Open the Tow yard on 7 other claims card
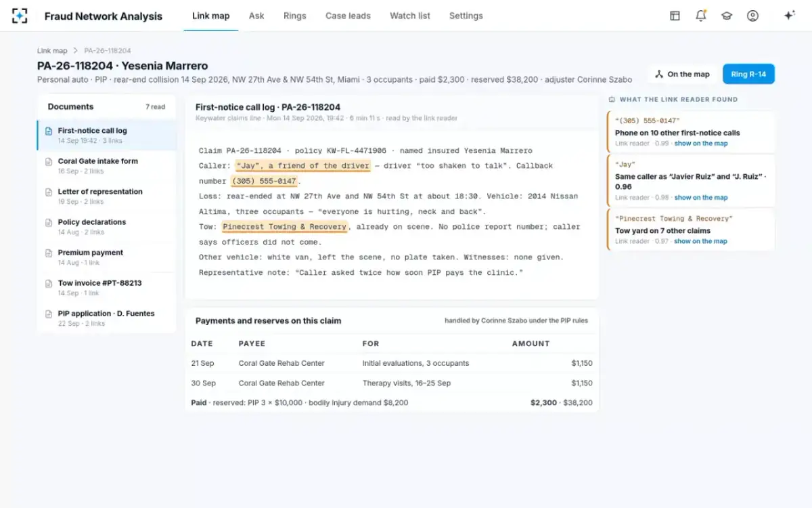The height and width of the screenshot is (508, 812). pyautogui.click(x=691, y=230)
